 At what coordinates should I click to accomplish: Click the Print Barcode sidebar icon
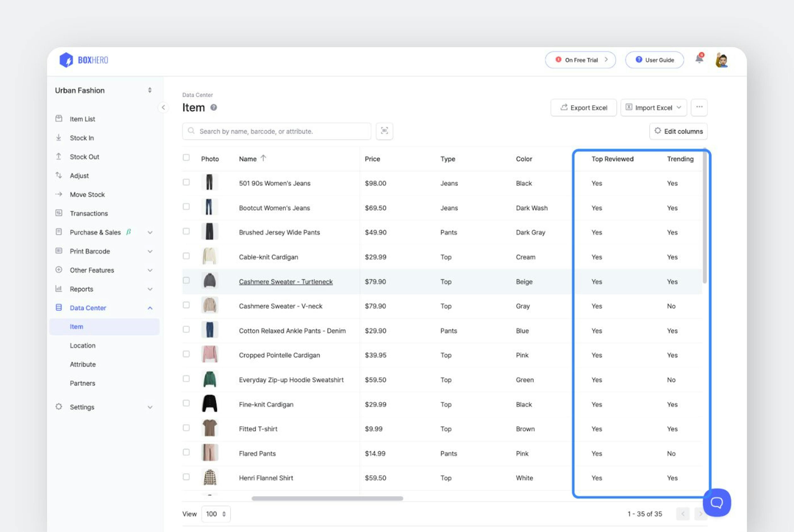[59, 251]
